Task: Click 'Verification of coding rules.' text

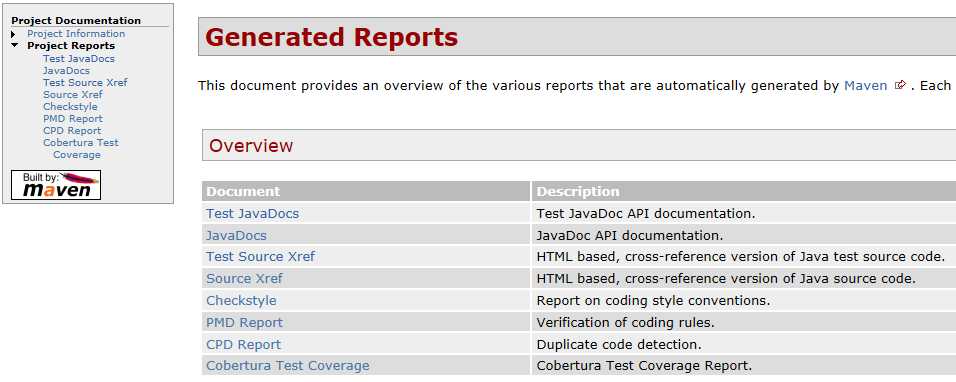Action: [625, 322]
